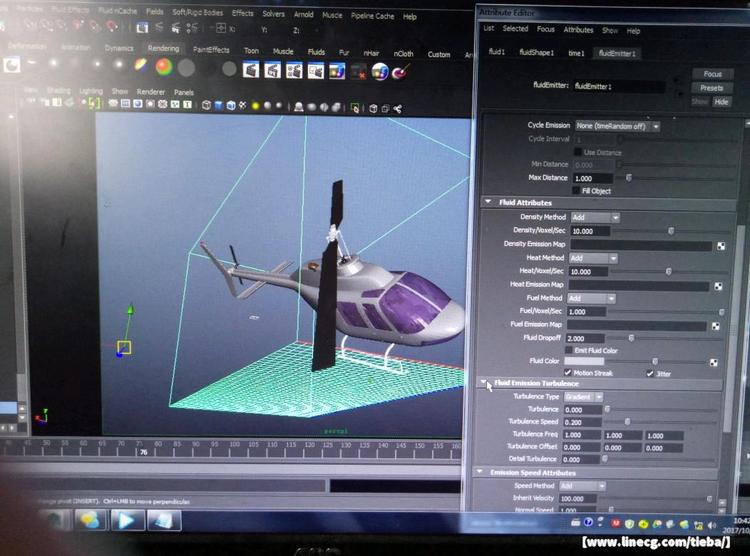Screen dimensions: 750x556
Task: Open the Turbulence Type dropdown
Action: tap(583, 397)
